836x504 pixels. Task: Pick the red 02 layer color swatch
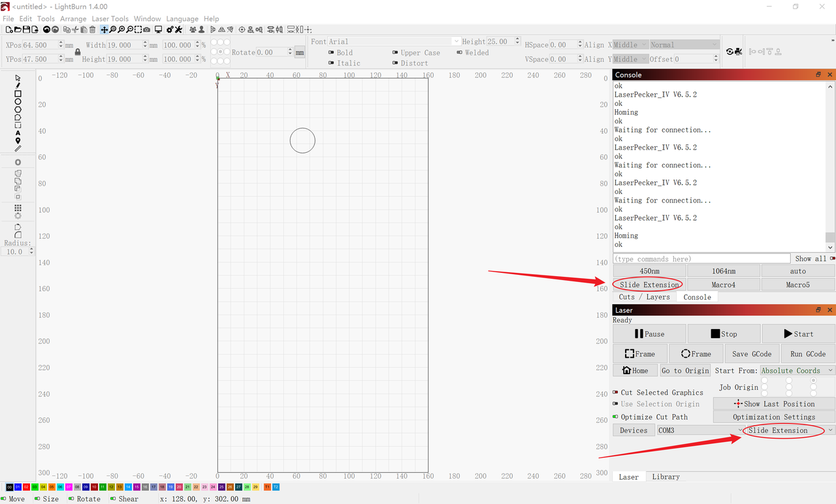pos(26,487)
